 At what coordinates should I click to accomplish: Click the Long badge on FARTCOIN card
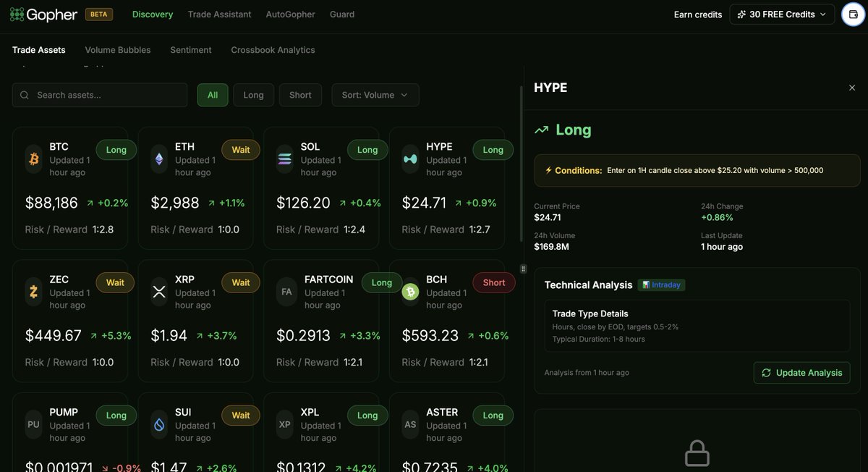point(382,282)
